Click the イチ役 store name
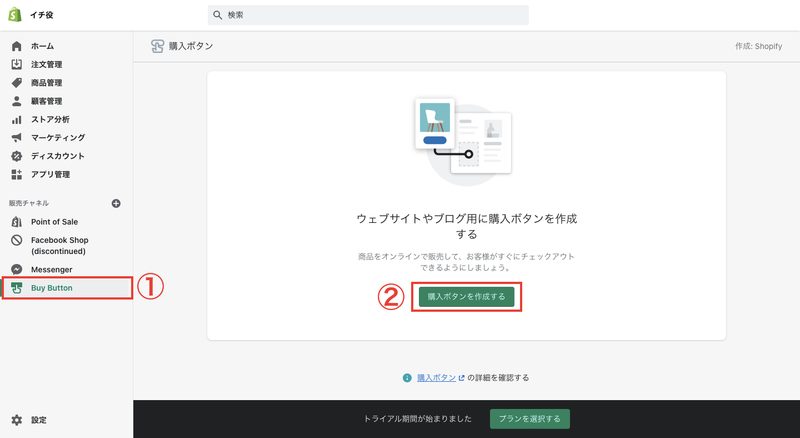Screen dimensions: 800x438 coord(41,15)
